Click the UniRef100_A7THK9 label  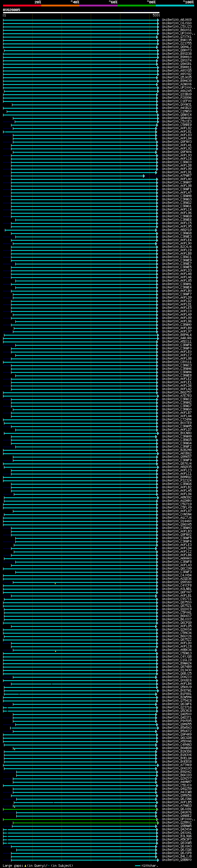tap(177, 765)
